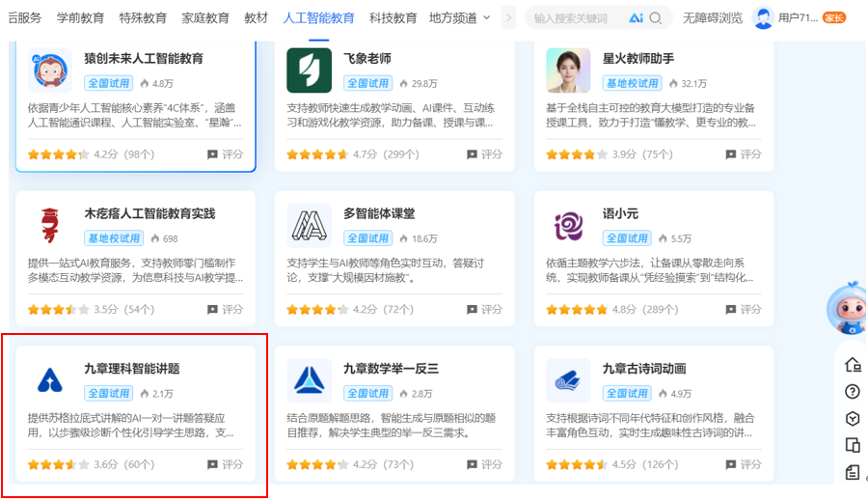868x501 pixels.
Task: Click the 29.8万 popularity count on 飞象老师
Action: [x=419, y=83]
